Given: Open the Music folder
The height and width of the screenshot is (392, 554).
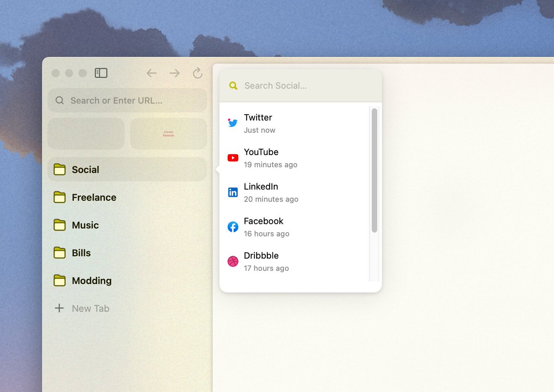Looking at the screenshot, I should click(x=127, y=225).
